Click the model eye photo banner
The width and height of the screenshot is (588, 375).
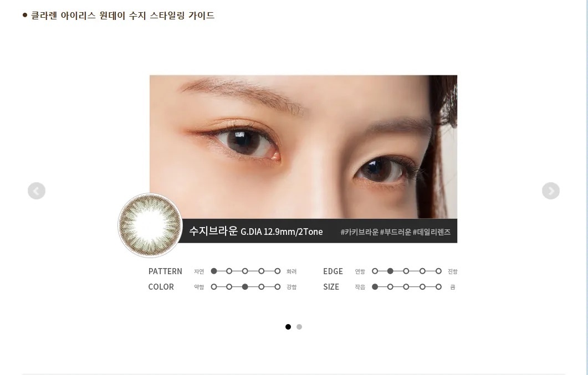tap(303, 146)
